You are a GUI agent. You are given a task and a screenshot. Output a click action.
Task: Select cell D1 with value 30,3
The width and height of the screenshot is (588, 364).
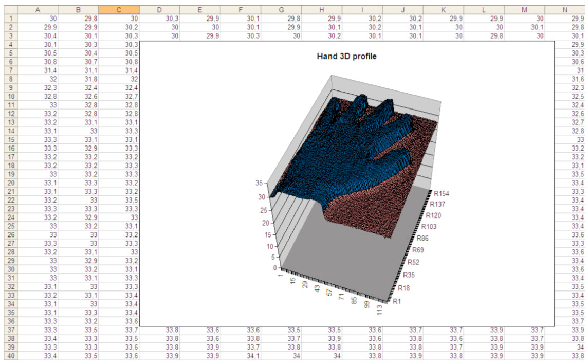pyautogui.click(x=159, y=18)
